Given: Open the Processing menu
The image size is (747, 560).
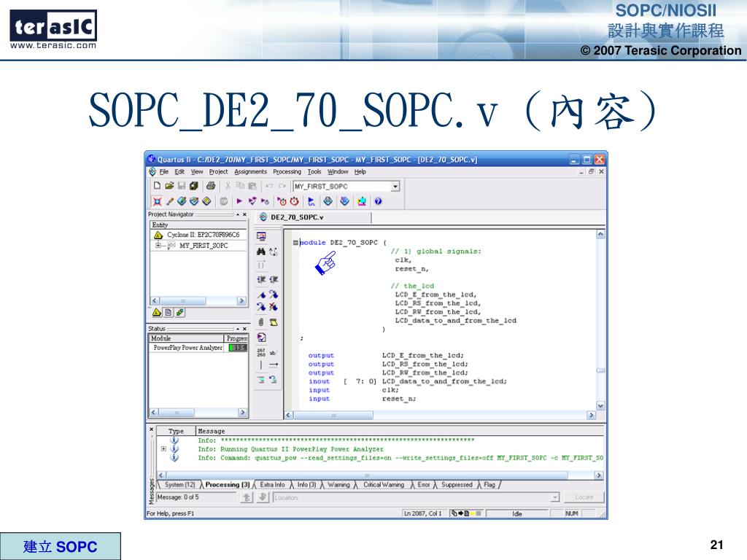Looking at the screenshot, I should (x=287, y=171).
